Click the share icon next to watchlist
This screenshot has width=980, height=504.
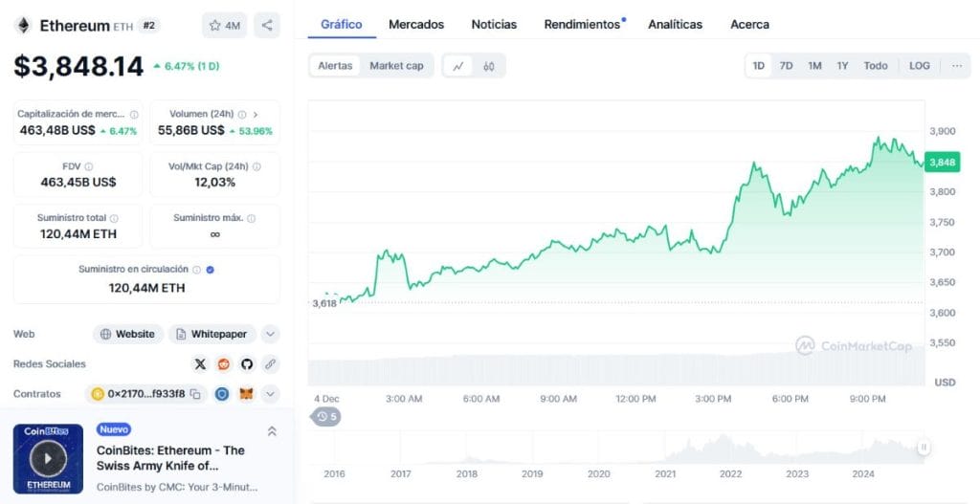click(267, 26)
